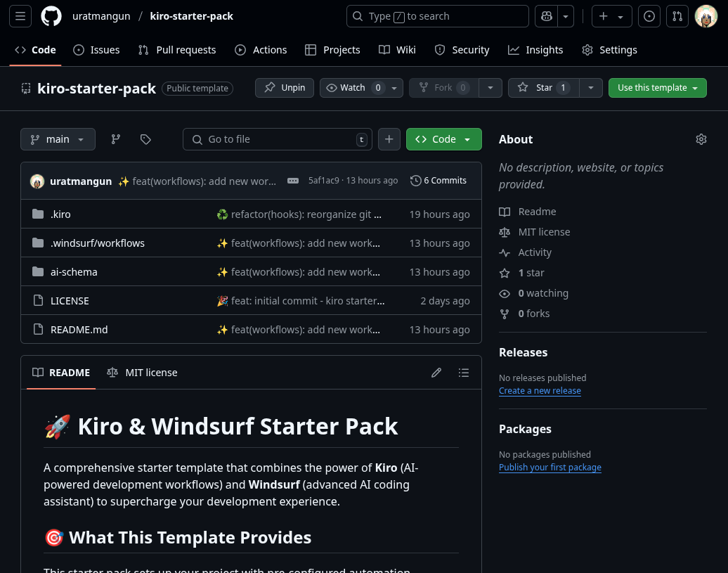Edit the README with the pencil icon
Screen dimensions: 728x573
(436, 373)
